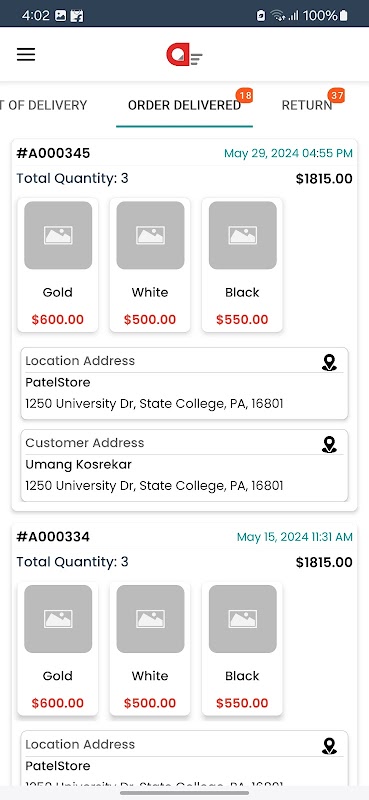
Task: Open map pin for order #A000345 location address
Action: pos(330,363)
